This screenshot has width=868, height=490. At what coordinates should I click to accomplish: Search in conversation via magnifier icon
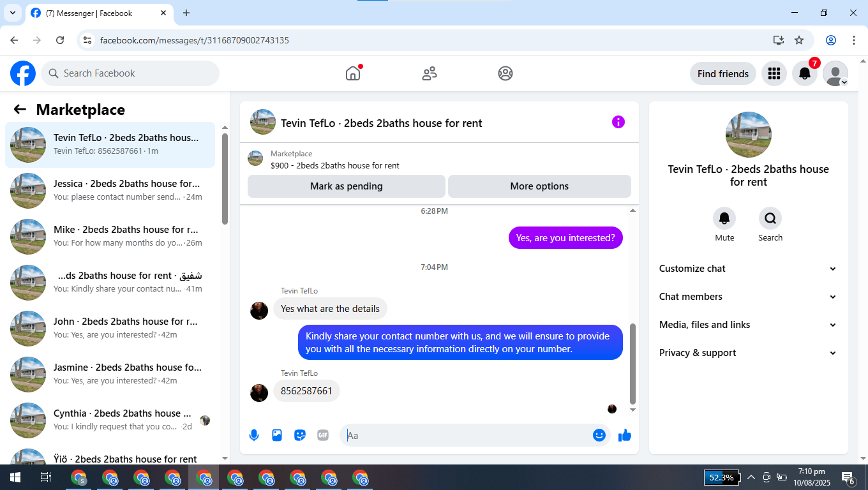(770, 218)
